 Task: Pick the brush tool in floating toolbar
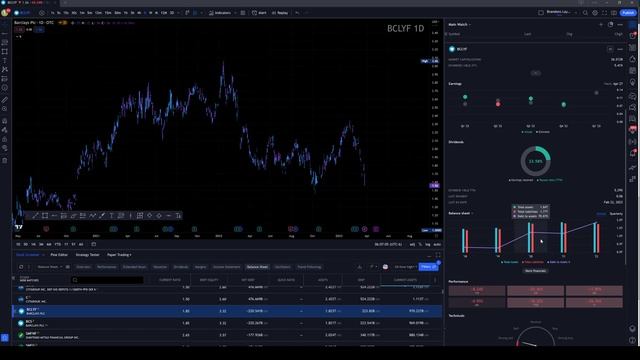pos(102,216)
